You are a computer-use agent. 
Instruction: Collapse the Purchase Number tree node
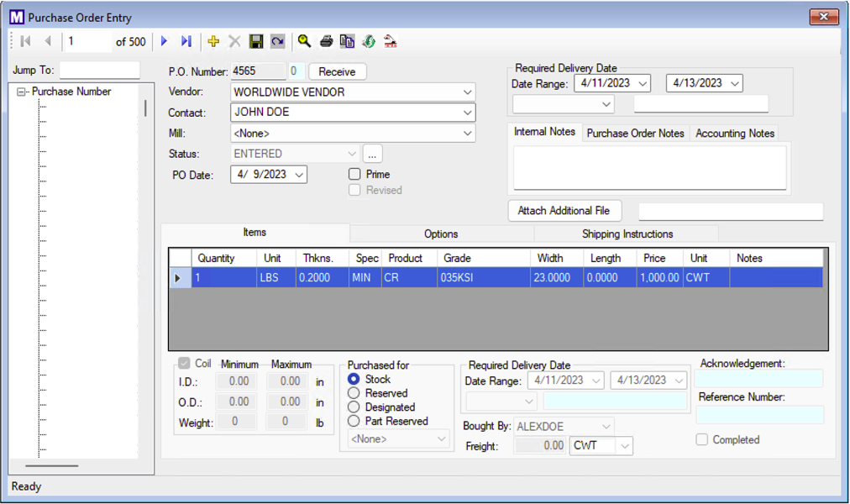tap(22, 92)
